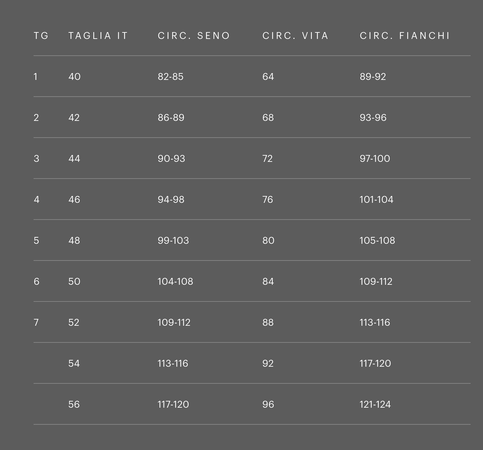Click bust range 99-103
The image size is (483, 450).
pos(173,241)
